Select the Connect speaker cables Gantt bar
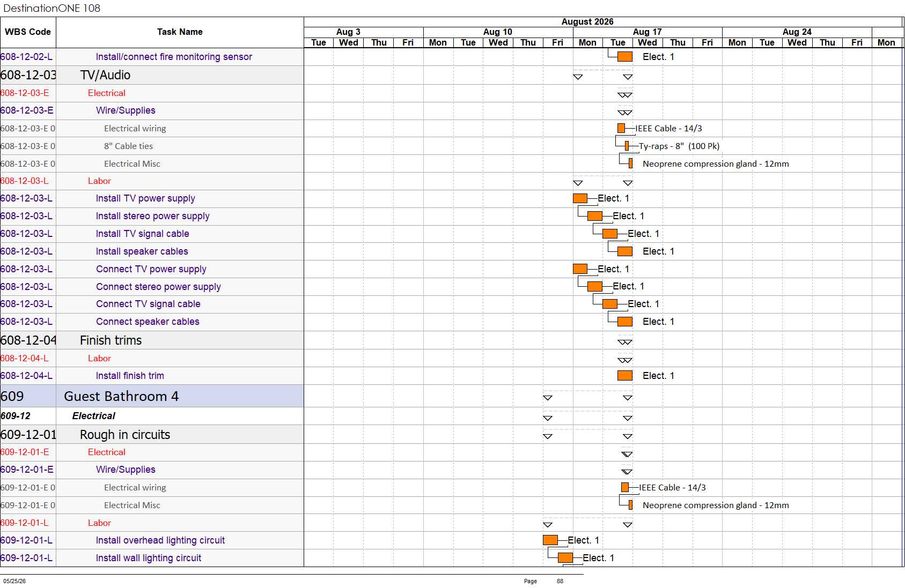This screenshot has width=905, height=588. (x=625, y=322)
